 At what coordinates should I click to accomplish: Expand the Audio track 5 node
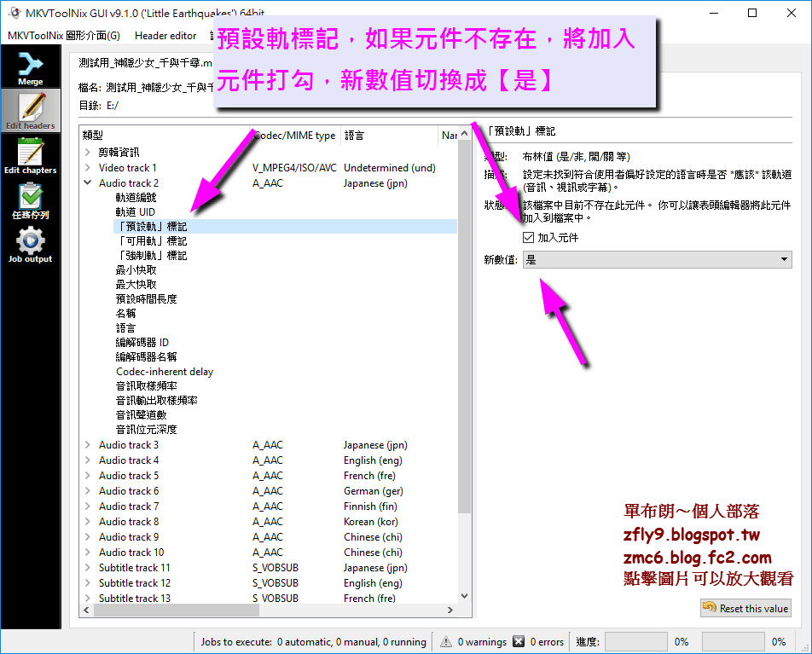click(88, 475)
